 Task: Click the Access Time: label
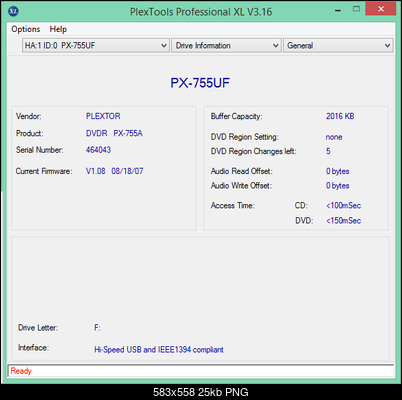(233, 206)
